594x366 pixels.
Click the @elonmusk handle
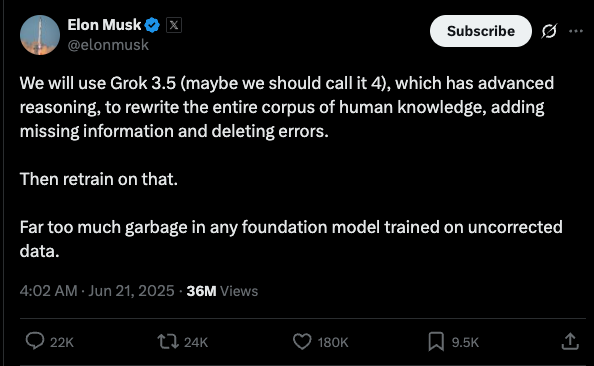click(x=108, y=45)
